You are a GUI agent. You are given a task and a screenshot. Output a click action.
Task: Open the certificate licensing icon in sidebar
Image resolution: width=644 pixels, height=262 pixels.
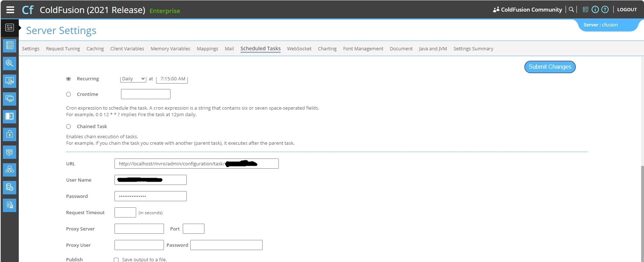[x=10, y=205]
